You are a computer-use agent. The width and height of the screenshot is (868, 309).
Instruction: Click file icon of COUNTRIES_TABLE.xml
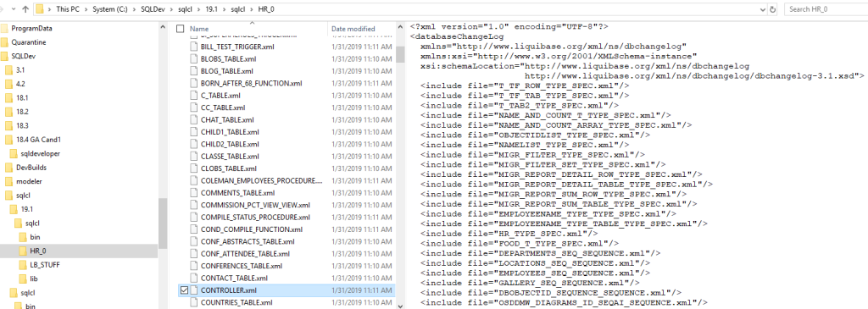(193, 302)
